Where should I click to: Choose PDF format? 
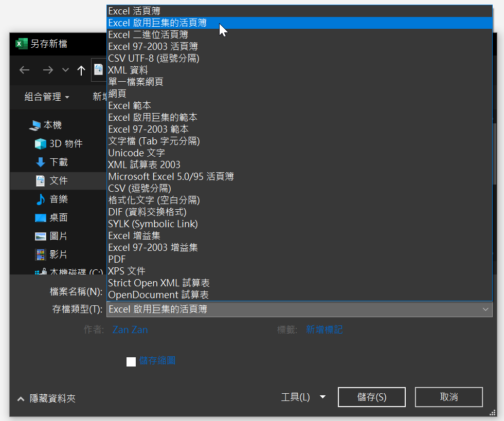point(299,260)
